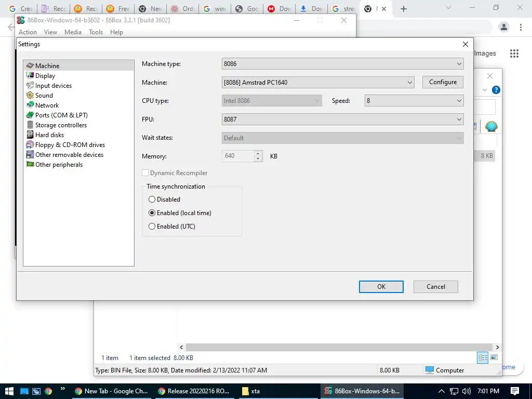The image size is (532, 399).
Task: Open the notification center icon
Action: [x=515, y=391]
